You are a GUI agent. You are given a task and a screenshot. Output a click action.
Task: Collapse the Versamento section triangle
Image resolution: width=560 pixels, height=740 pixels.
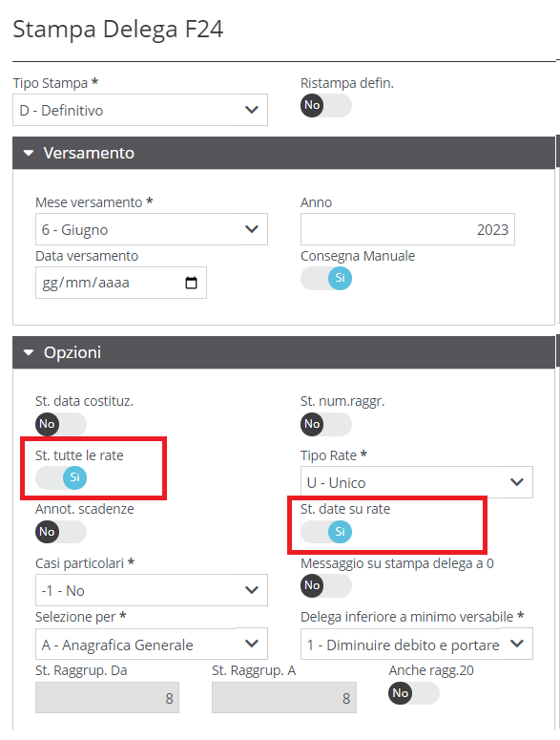tap(29, 153)
